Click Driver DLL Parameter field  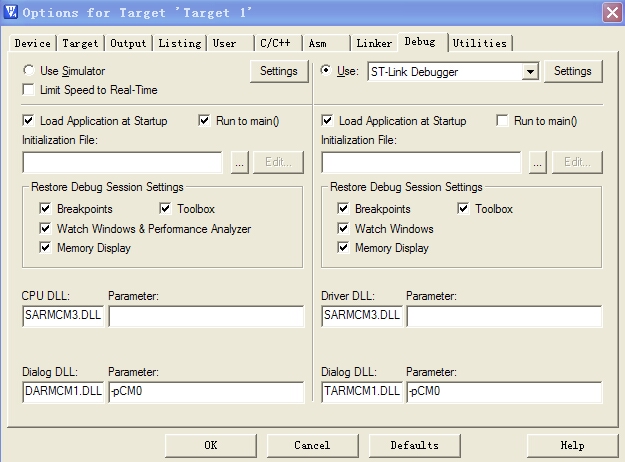coord(504,316)
